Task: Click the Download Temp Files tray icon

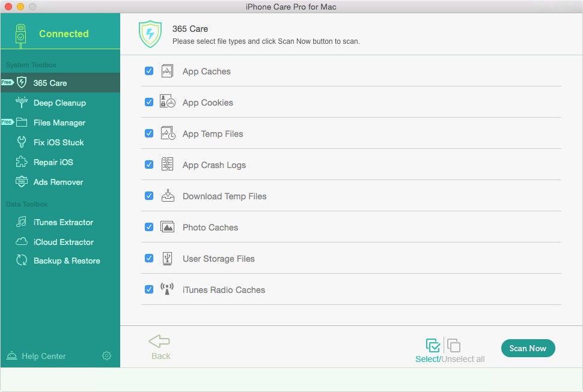Action: pos(168,195)
